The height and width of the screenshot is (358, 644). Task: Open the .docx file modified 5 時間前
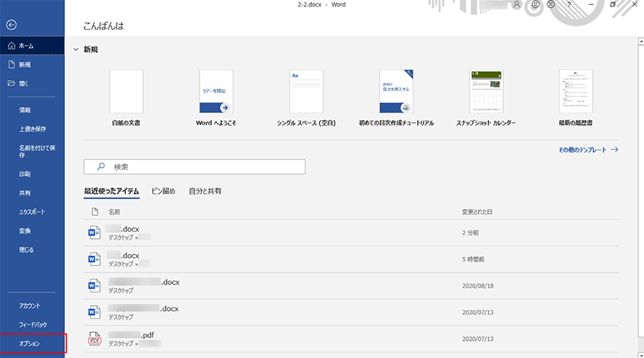tap(351, 259)
